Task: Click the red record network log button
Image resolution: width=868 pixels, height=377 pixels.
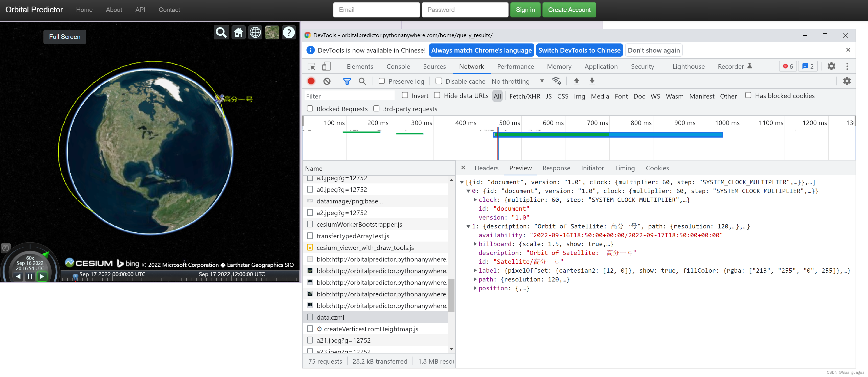Action: (x=311, y=81)
